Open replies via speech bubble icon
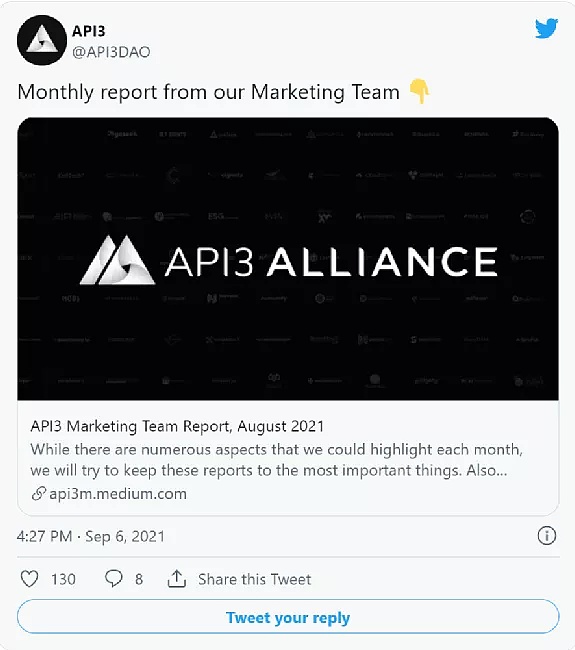 pyautogui.click(x=114, y=579)
